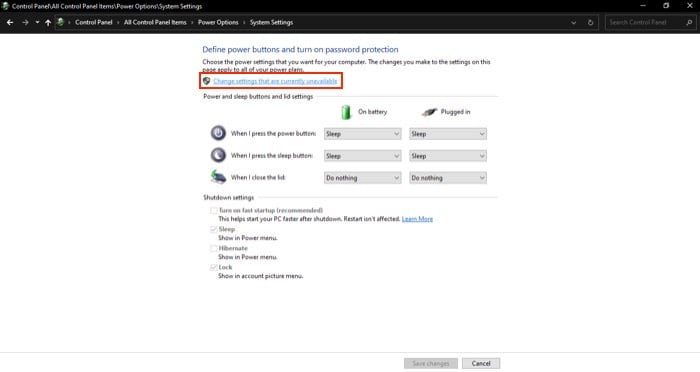The width and height of the screenshot is (700, 372).
Task: Open Control Panel breadcrumb
Action: 94,22
